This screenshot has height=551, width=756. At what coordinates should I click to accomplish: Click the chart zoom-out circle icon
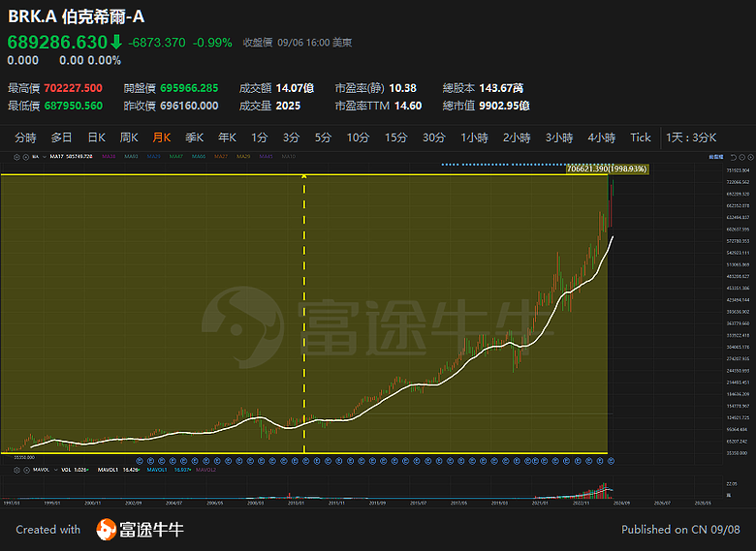[x=742, y=157]
